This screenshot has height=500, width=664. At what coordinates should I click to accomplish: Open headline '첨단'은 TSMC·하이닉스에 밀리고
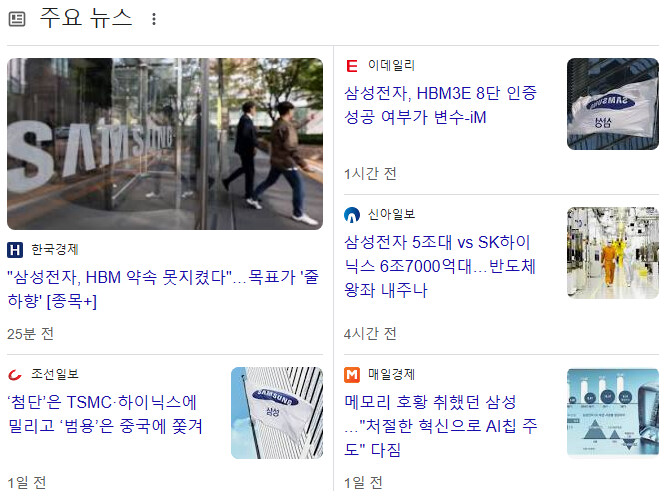[x=105, y=414]
